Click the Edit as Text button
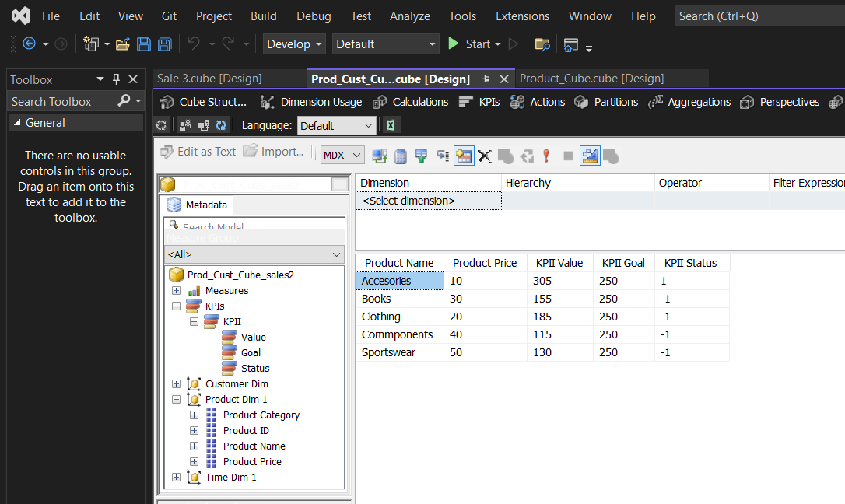845x504 pixels. (x=198, y=152)
